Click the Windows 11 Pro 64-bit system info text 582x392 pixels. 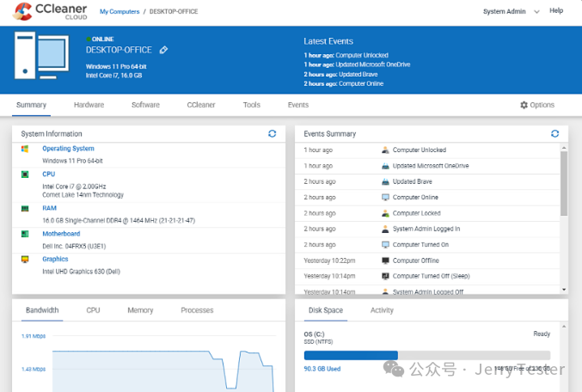[x=72, y=161]
